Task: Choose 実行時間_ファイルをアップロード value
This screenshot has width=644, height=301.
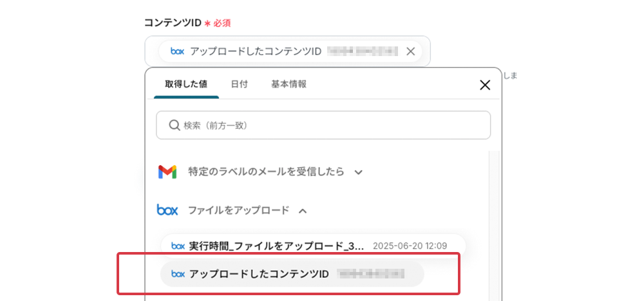Action: (x=313, y=246)
